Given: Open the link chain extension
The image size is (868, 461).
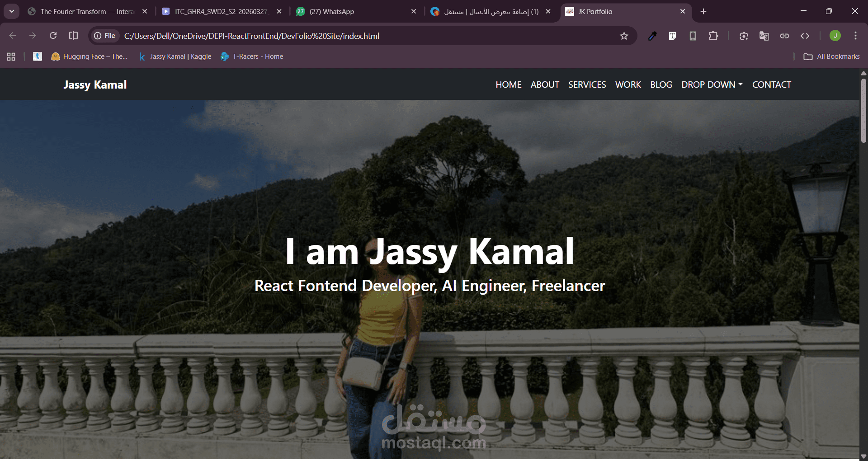Looking at the screenshot, I should pyautogui.click(x=784, y=36).
